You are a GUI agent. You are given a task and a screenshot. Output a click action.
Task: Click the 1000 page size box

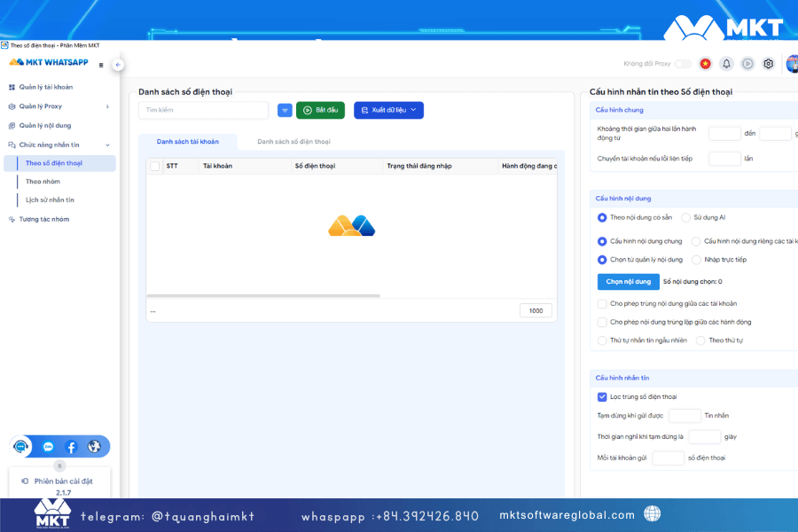(x=536, y=310)
